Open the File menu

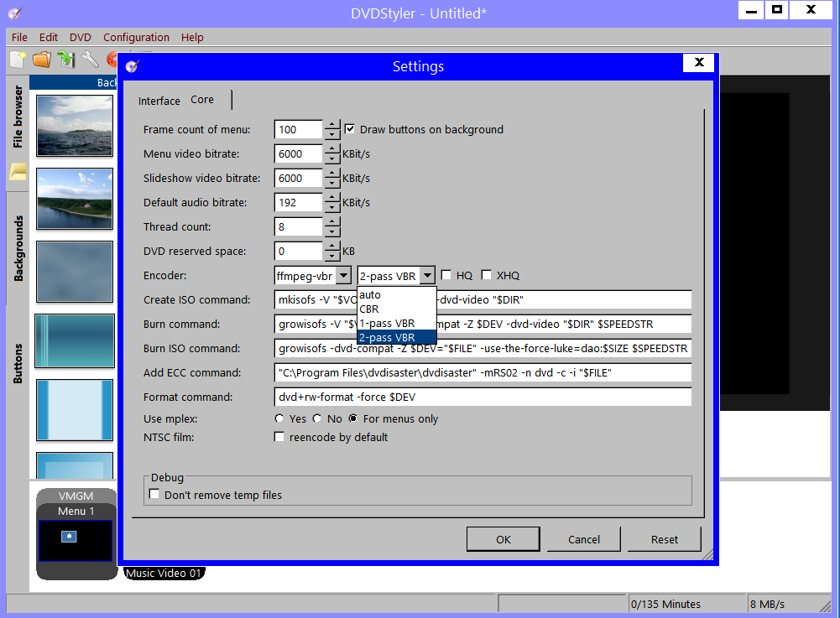[20, 37]
